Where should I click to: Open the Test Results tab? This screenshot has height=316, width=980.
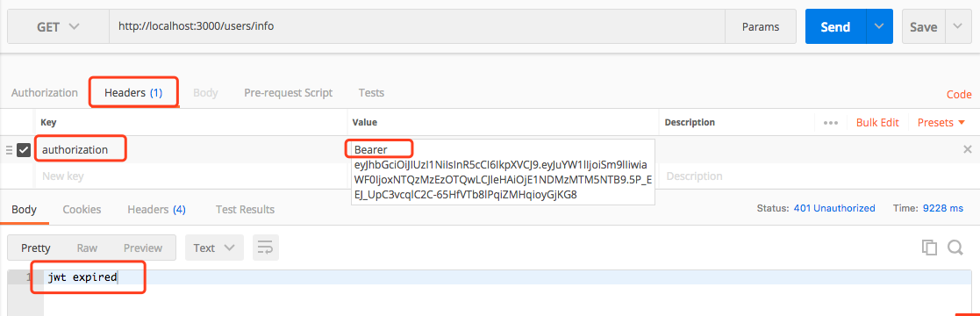tap(245, 209)
